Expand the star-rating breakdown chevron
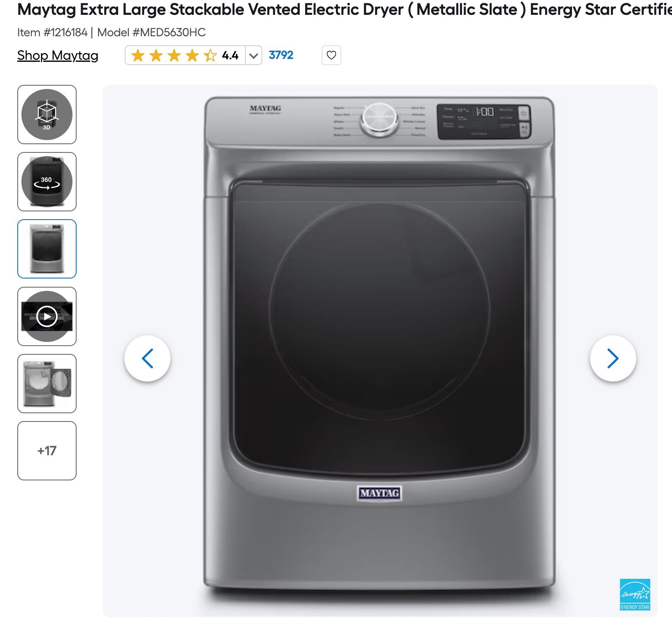The height and width of the screenshot is (618, 672). click(x=254, y=55)
